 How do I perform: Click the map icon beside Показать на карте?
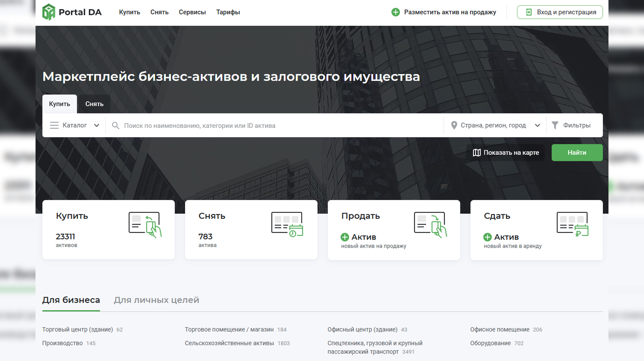(x=476, y=153)
